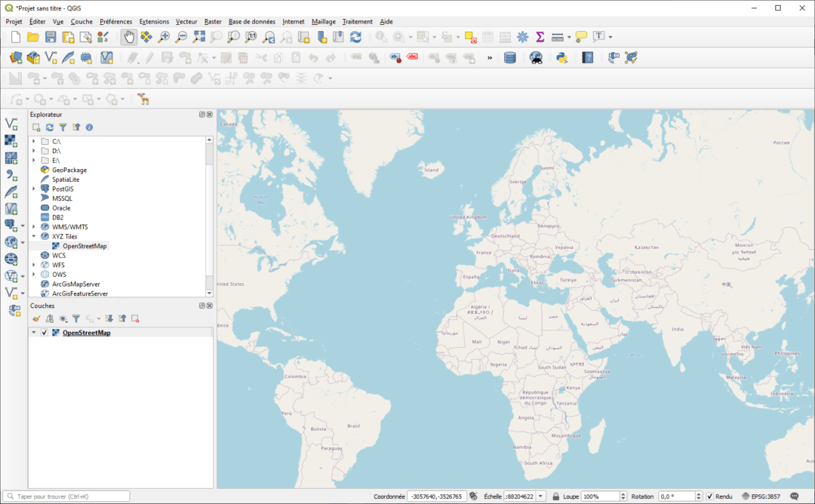Select the Pan Map hand tool

click(x=129, y=35)
